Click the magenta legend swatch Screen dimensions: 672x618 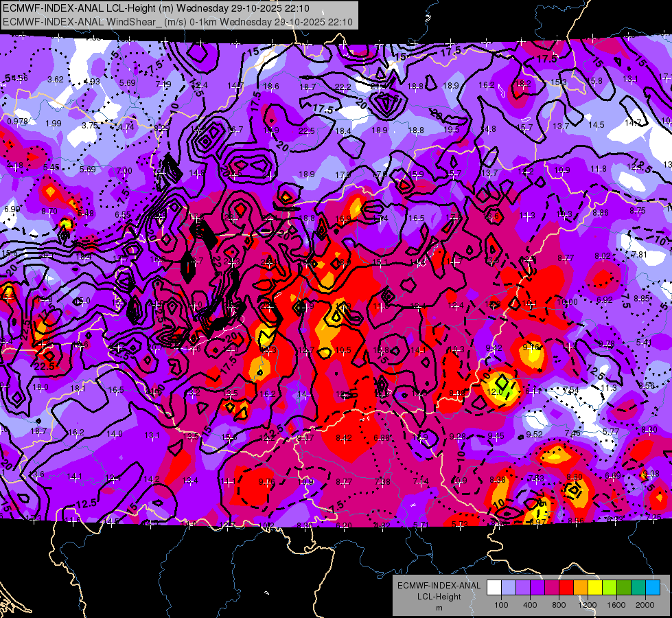552,588
